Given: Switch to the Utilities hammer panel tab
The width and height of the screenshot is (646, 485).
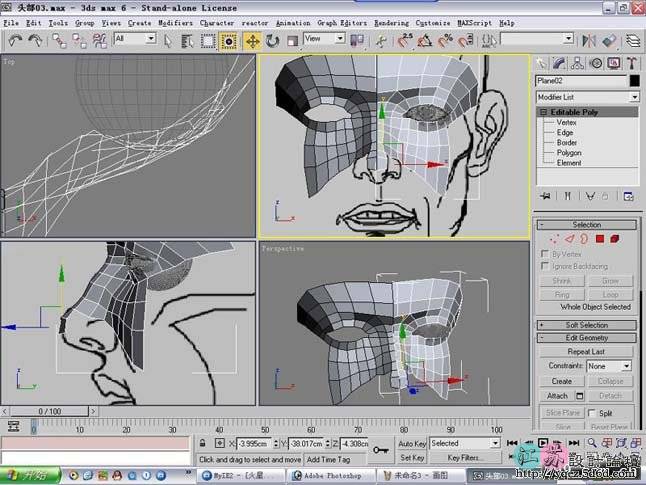Looking at the screenshot, I should point(632,63).
